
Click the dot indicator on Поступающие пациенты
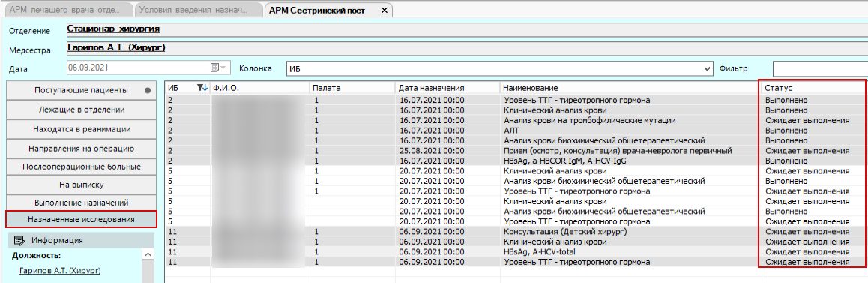(147, 90)
